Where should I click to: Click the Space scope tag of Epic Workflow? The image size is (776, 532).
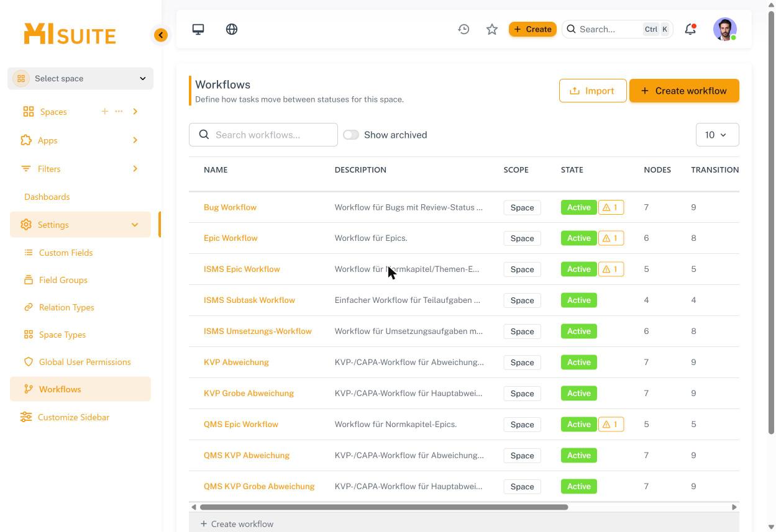click(522, 238)
